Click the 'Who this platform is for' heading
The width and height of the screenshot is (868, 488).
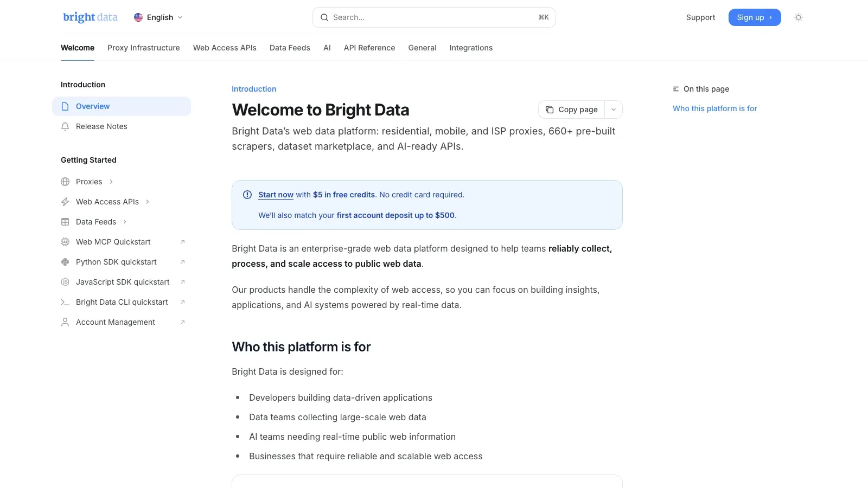coord(301,347)
